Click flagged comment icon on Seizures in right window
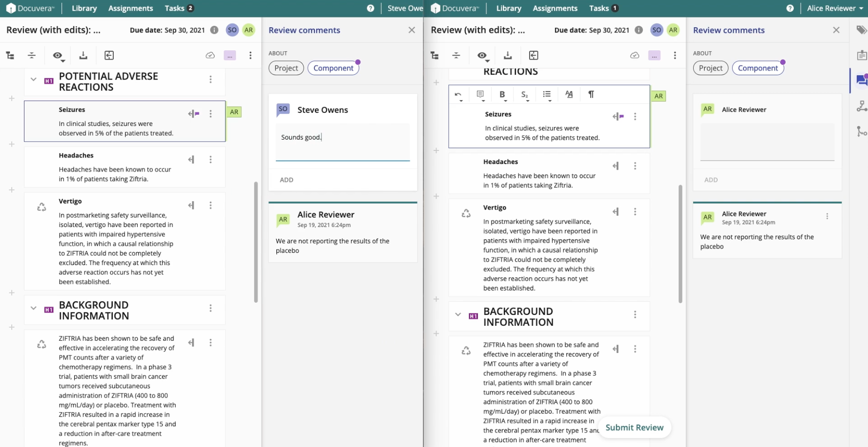 pos(618,117)
